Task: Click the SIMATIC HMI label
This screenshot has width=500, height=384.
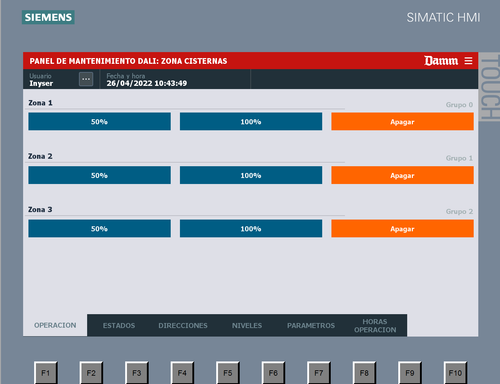Action: point(443,17)
